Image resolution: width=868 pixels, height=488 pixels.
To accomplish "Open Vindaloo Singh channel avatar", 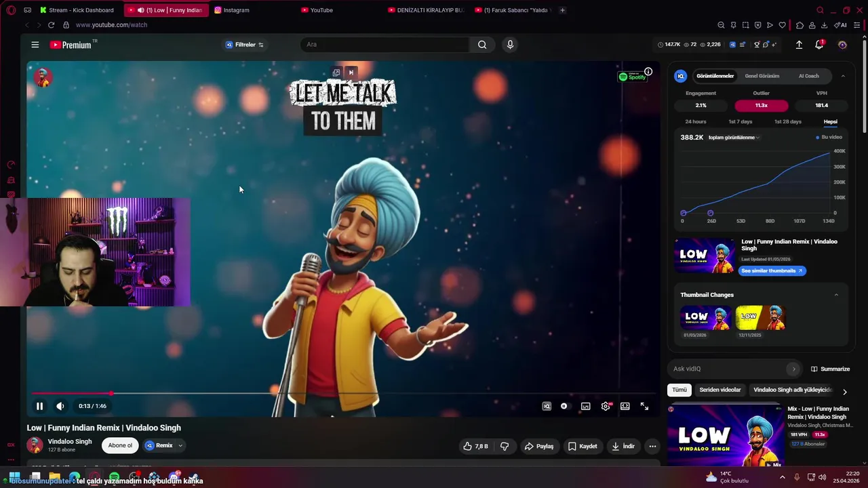I will click(35, 445).
